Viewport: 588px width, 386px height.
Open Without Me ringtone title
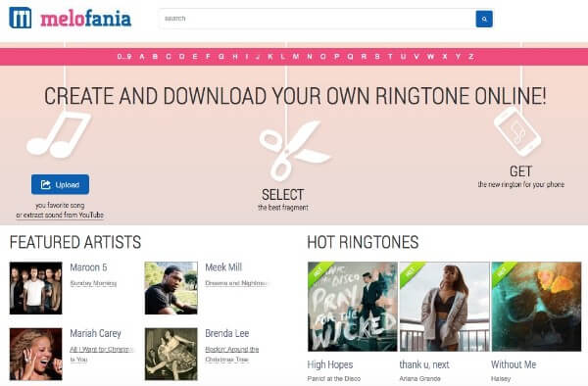click(514, 364)
